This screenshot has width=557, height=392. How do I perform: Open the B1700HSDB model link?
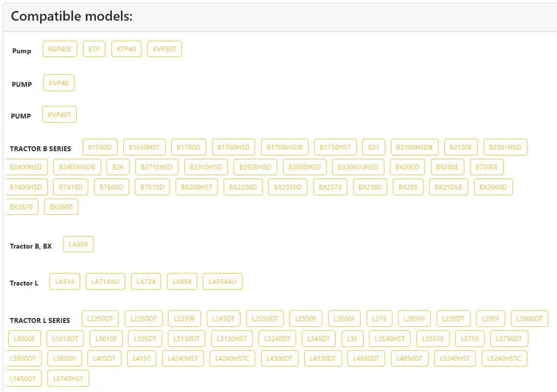click(x=285, y=147)
